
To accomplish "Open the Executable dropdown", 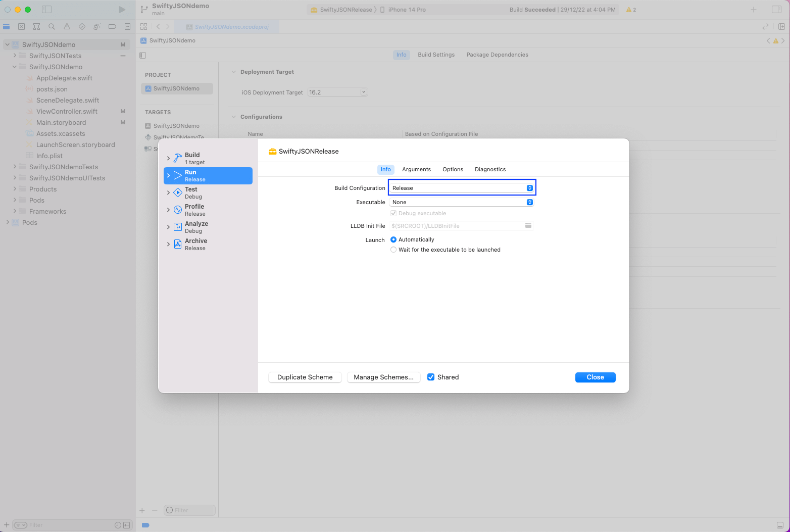I will [x=462, y=202].
